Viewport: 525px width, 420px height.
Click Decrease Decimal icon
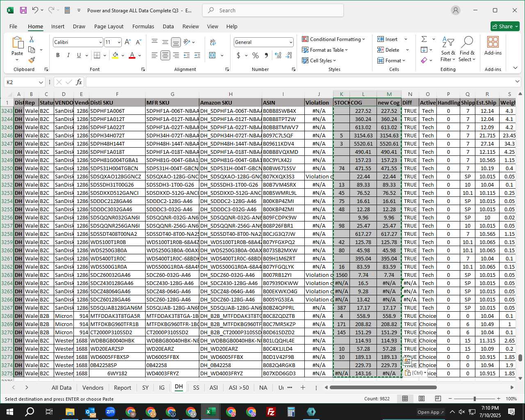289,55
